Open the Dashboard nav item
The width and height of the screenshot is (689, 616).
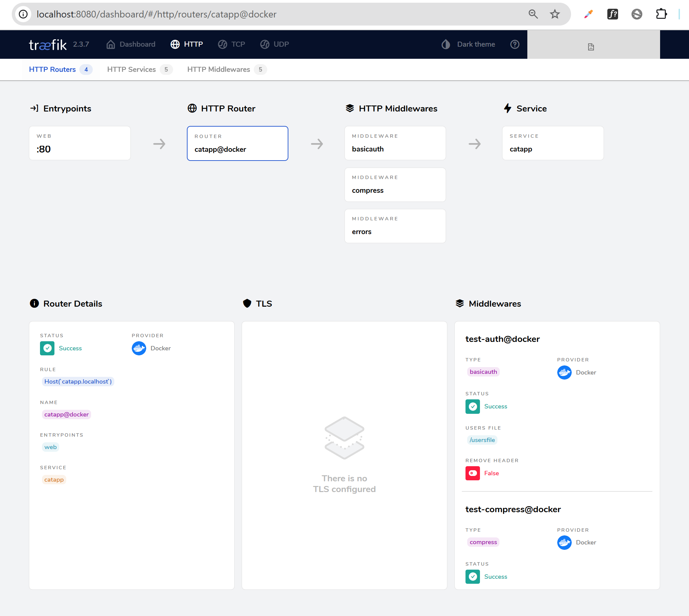pos(131,44)
